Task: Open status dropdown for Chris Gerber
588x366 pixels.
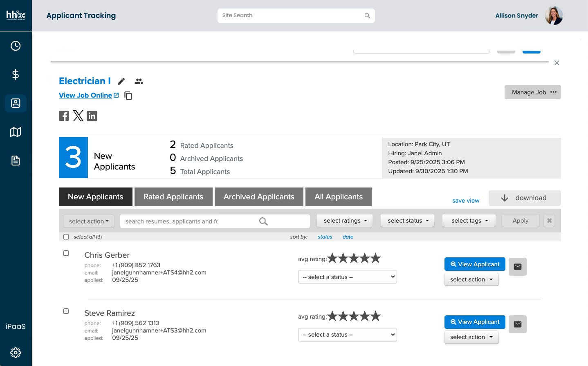Action: [347, 277]
